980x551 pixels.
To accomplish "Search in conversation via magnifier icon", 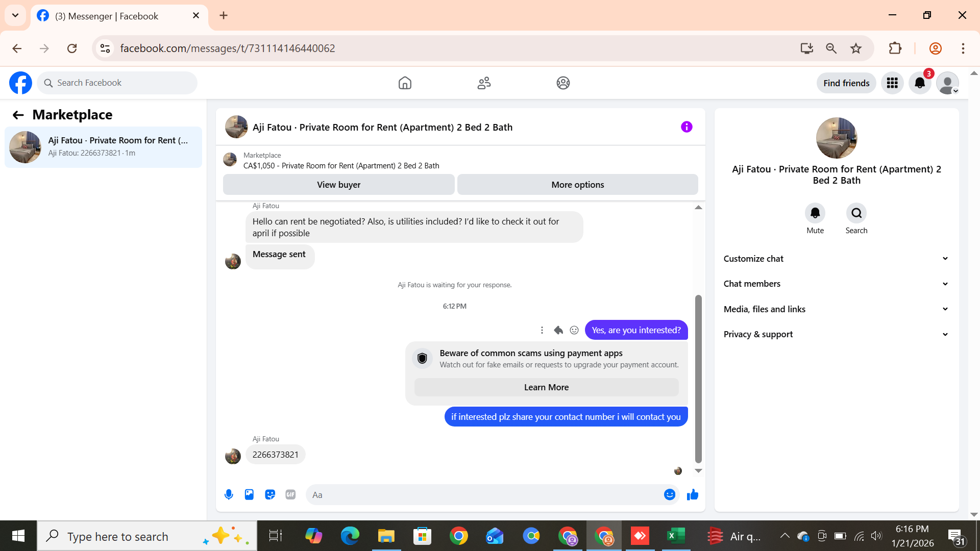I will pos(856,213).
